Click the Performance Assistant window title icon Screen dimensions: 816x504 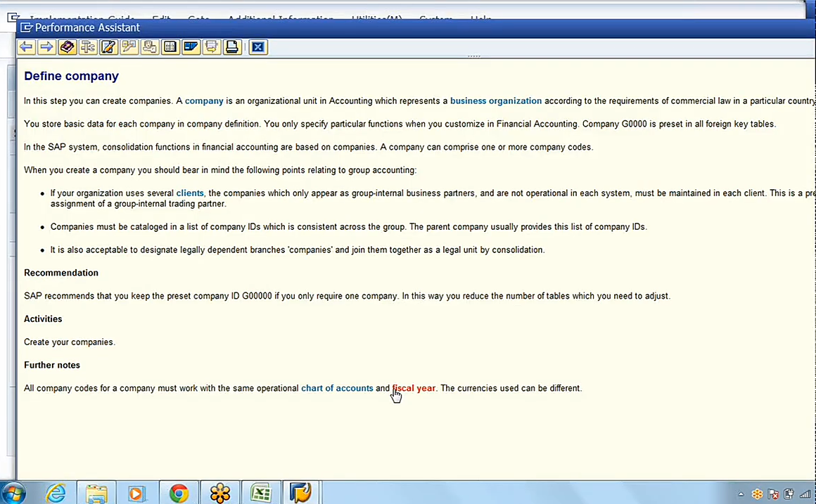click(26, 27)
